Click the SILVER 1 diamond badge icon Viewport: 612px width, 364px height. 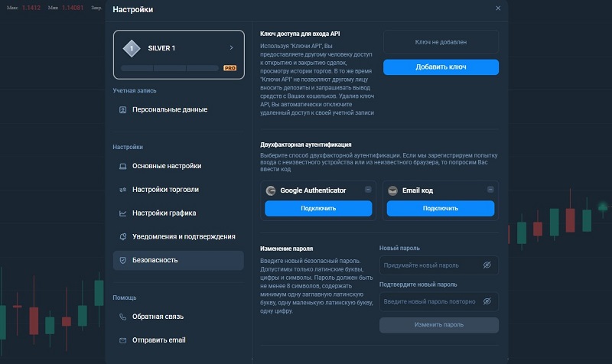point(132,48)
